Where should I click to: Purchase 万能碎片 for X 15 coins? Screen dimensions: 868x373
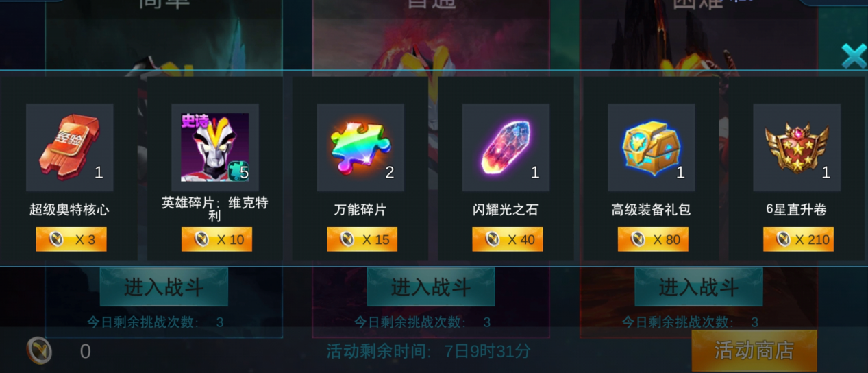click(362, 239)
